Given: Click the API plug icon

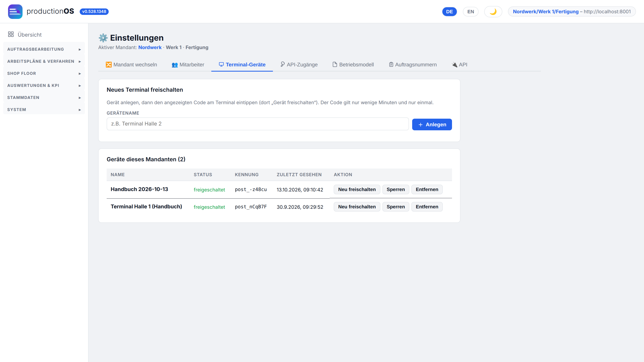Looking at the screenshot, I should point(454,65).
